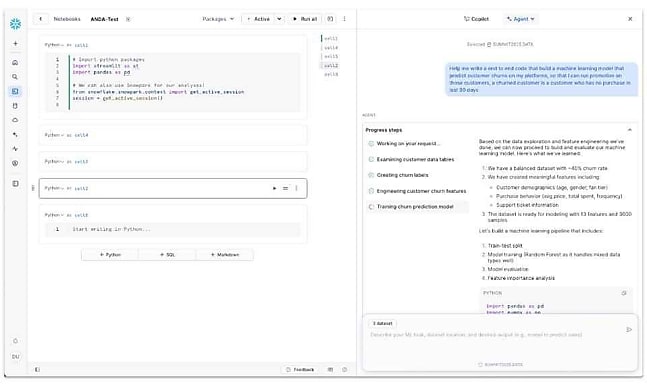Add a new SQL cell
This screenshot has width=647, height=386.
tap(167, 255)
